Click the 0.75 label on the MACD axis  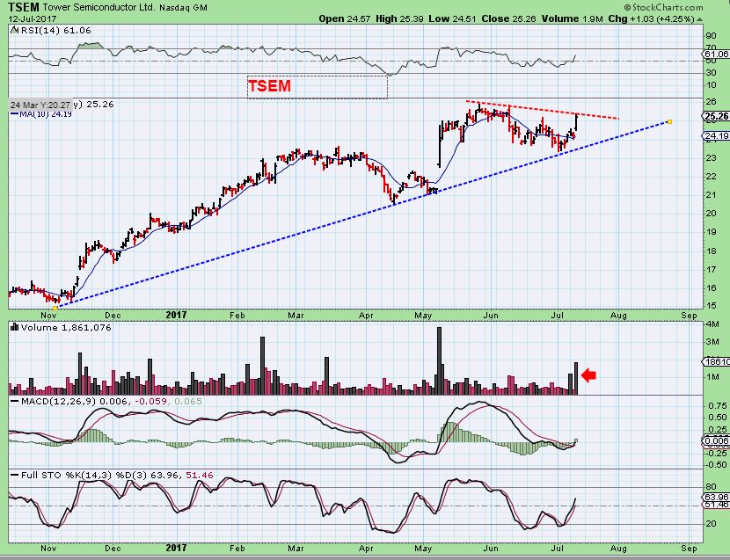click(x=716, y=405)
